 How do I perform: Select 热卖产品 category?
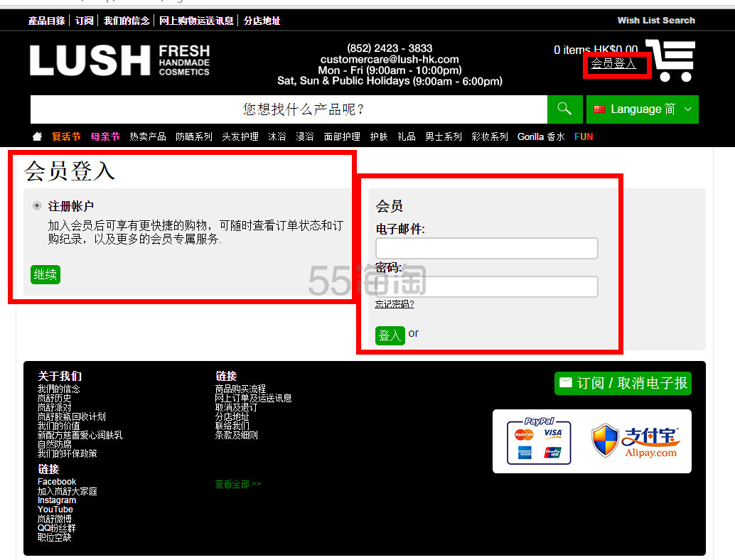(x=148, y=136)
